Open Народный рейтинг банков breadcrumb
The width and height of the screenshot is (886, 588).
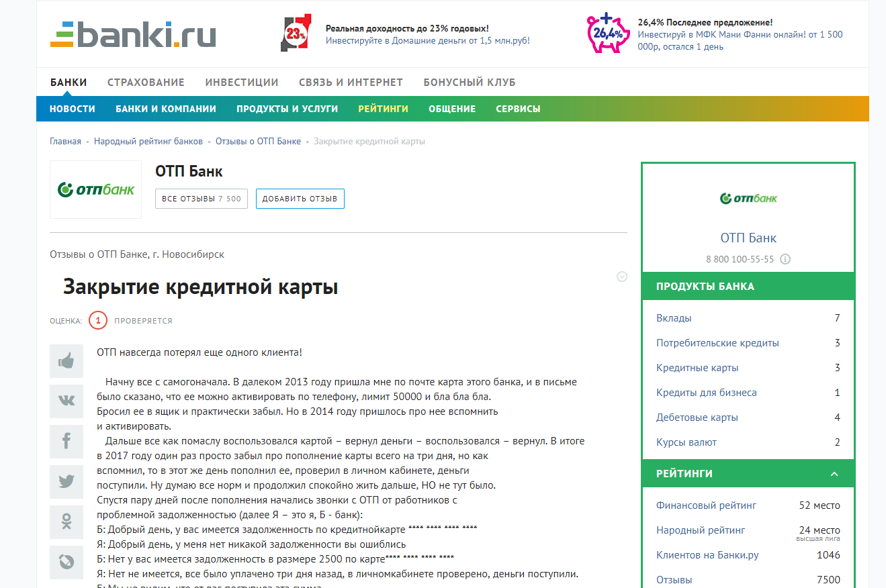(x=148, y=142)
